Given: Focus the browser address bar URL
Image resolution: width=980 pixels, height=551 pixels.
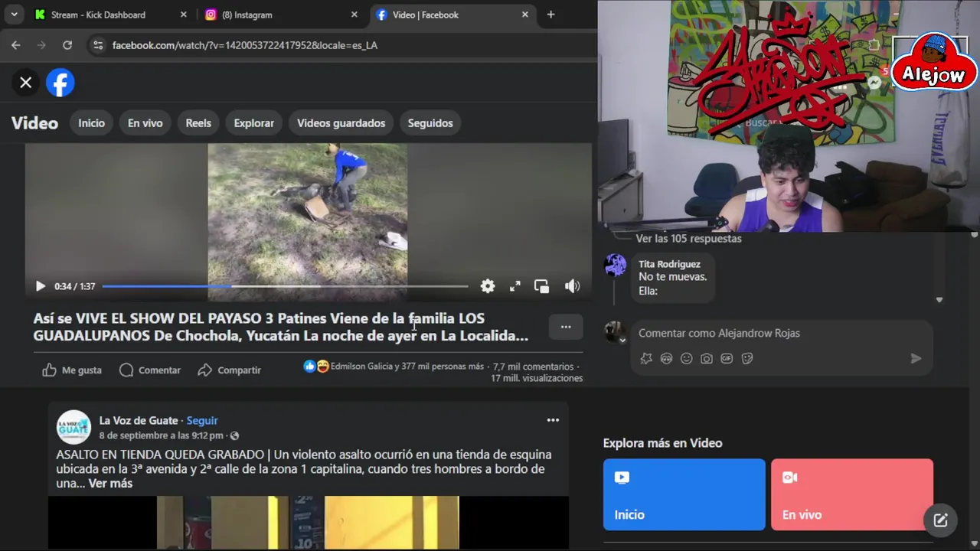Looking at the screenshot, I should [245, 45].
